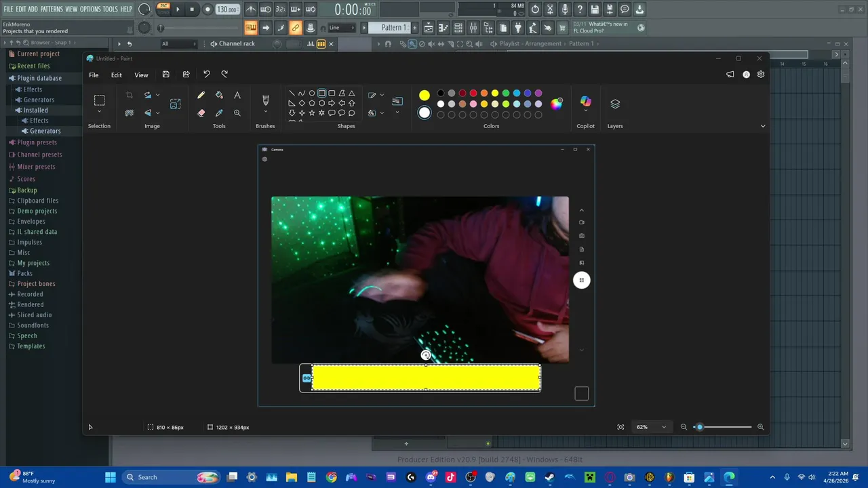Image resolution: width=868 pixels, height=488 pixels.
Task: Open the Edit menu in Paint
Action: click(117, 75)
